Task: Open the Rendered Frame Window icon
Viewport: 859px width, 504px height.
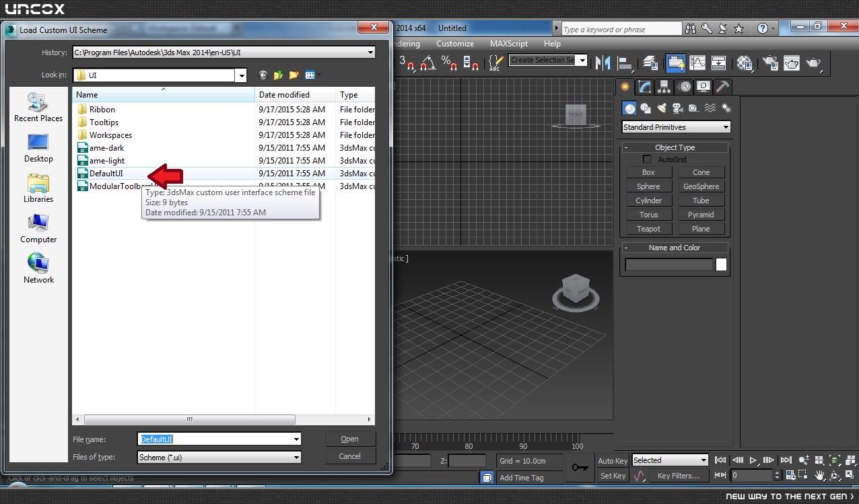Action: tap(792, 63)
